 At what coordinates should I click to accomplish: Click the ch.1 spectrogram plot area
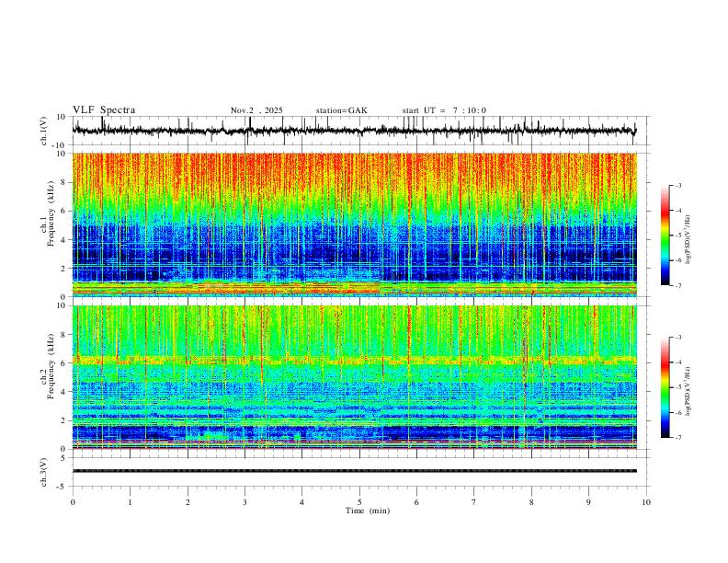(x=354, y=224)
